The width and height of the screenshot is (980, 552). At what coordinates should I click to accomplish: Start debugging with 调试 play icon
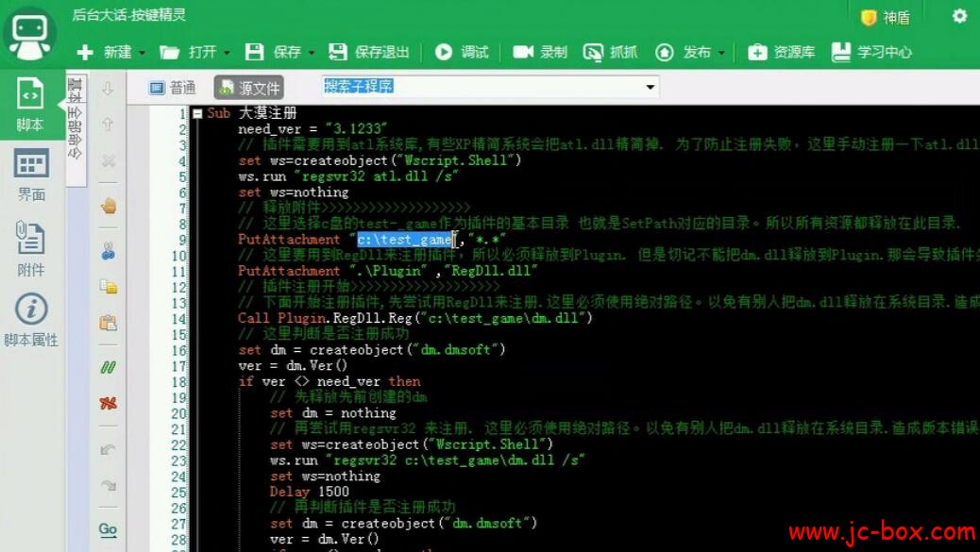[x=443, y=52]
